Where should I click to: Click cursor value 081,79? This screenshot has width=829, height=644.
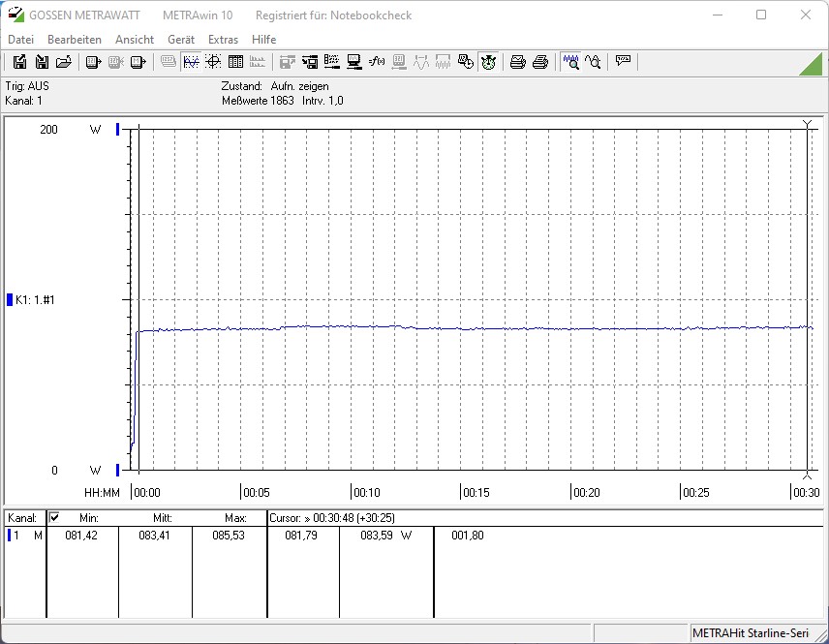coord(301,536)
